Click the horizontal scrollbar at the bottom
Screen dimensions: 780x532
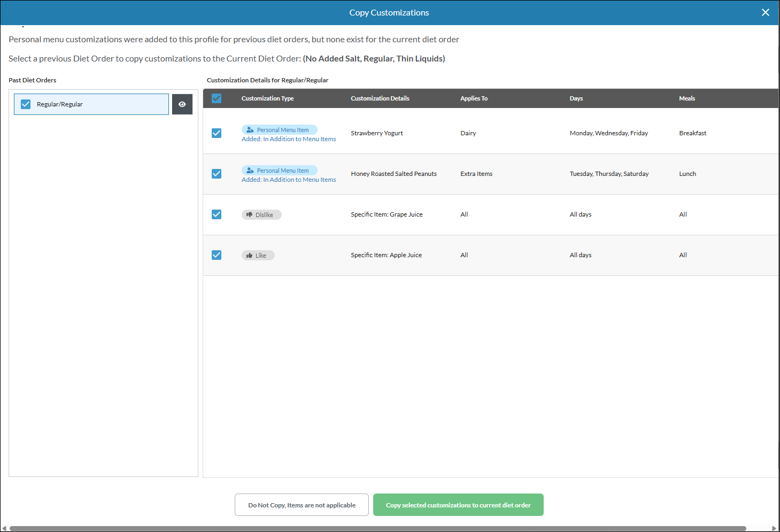(x=378, y=528)
